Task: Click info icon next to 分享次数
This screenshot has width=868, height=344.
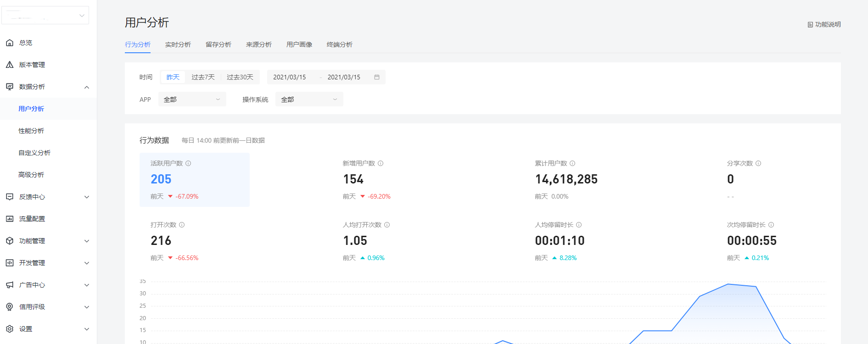Action: tap(758, 163)
